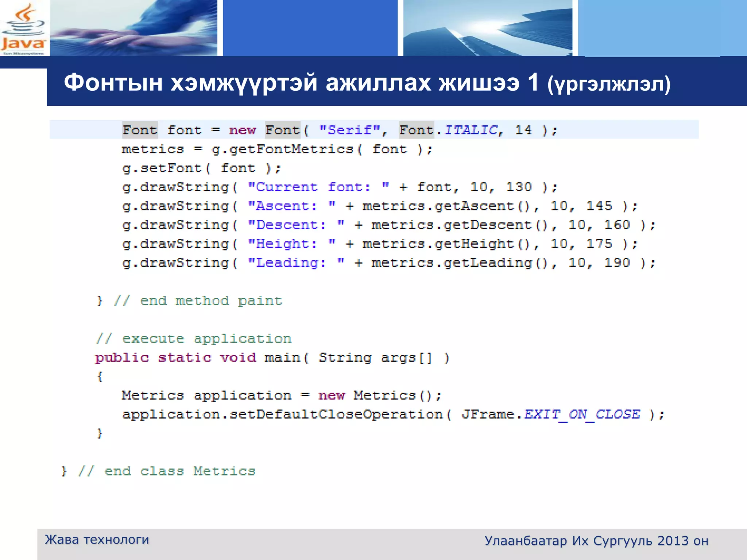
Task: Click the "Leading: " drawString line
Action: [389, 263]
